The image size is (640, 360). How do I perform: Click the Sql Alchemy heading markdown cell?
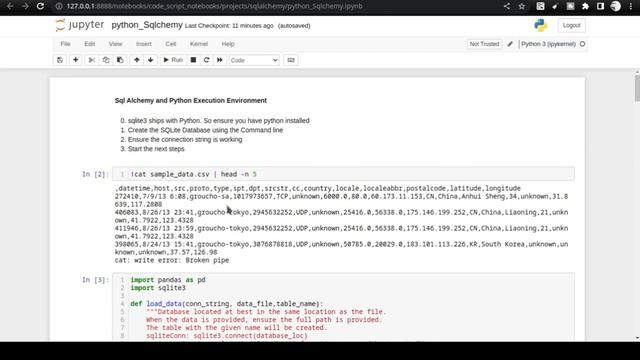(191, 100)
